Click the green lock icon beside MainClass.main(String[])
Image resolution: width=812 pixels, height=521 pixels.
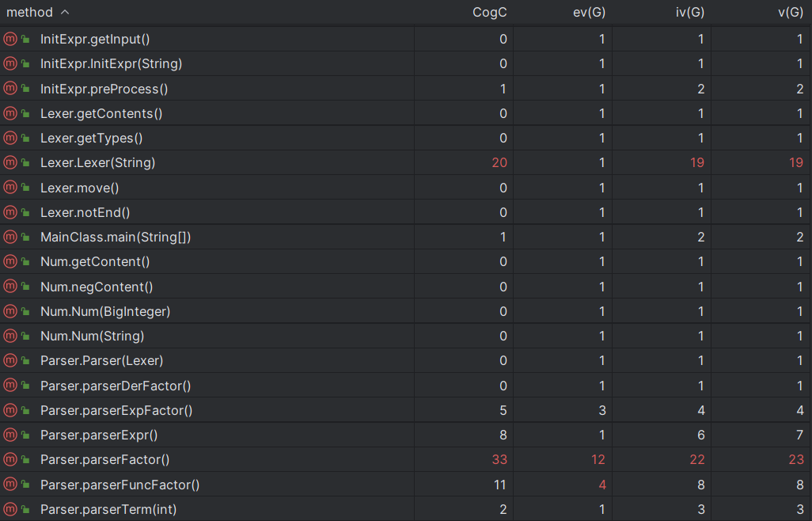tap(25, 238)
